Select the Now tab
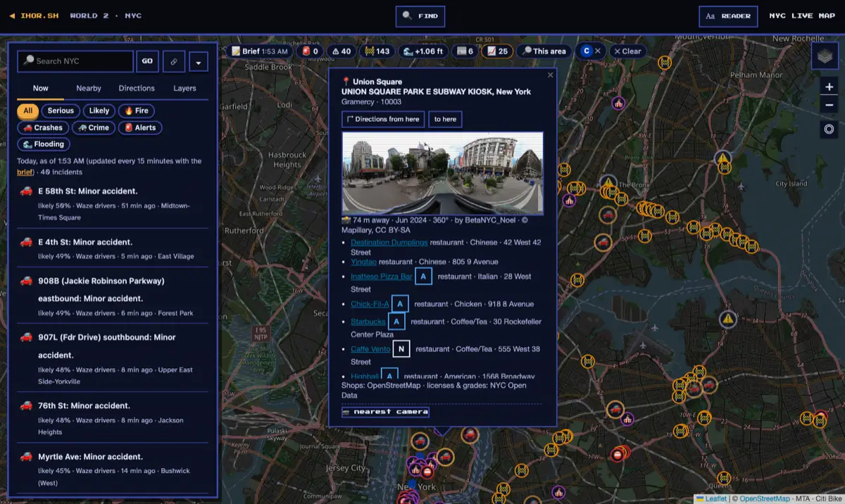Image resolution: width=845 pixels, height=504 pixels. 40,89
